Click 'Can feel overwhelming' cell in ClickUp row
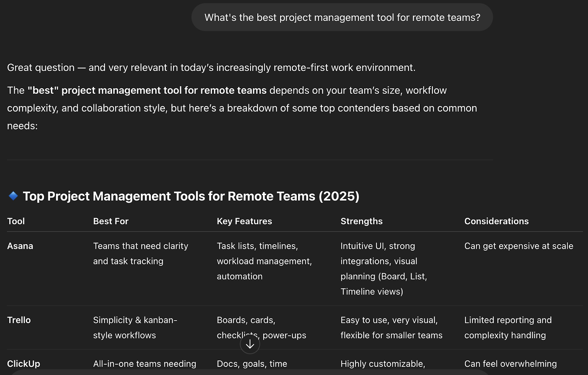Image resolution: width=588 pixels, height=375 pixels. click(510, 364)
